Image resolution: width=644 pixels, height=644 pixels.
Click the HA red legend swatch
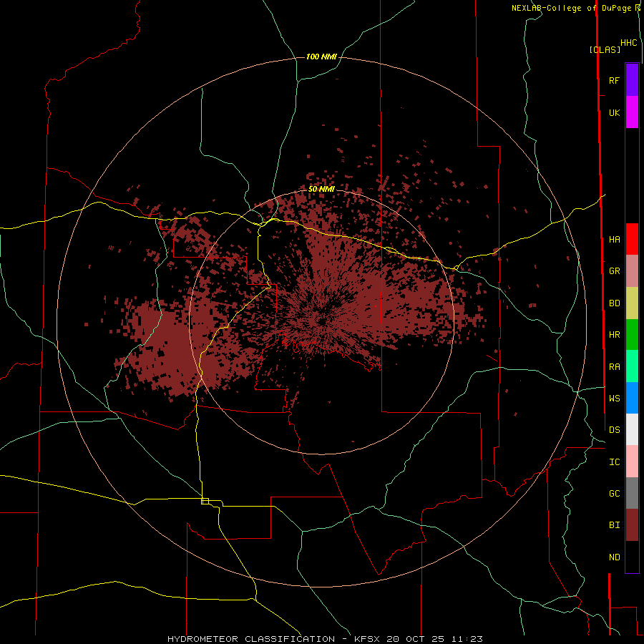pyautogui.click(x=632, y=239)
